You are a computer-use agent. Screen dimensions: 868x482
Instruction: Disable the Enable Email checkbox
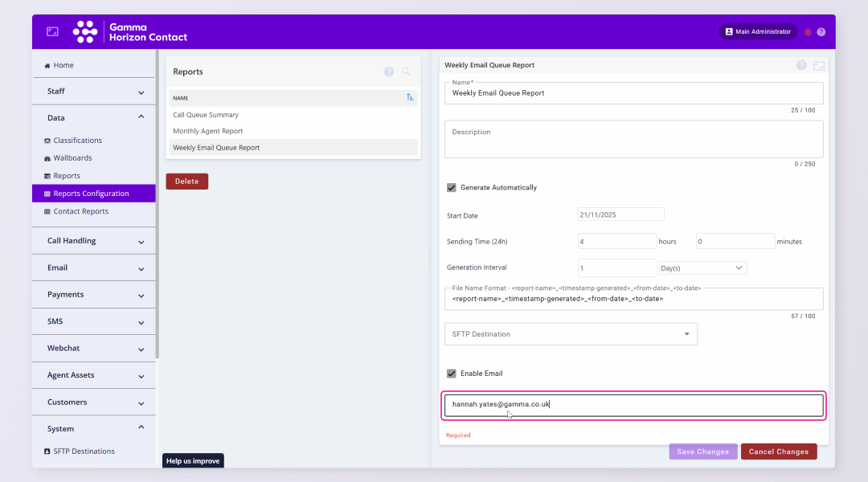tap(452, 373)
